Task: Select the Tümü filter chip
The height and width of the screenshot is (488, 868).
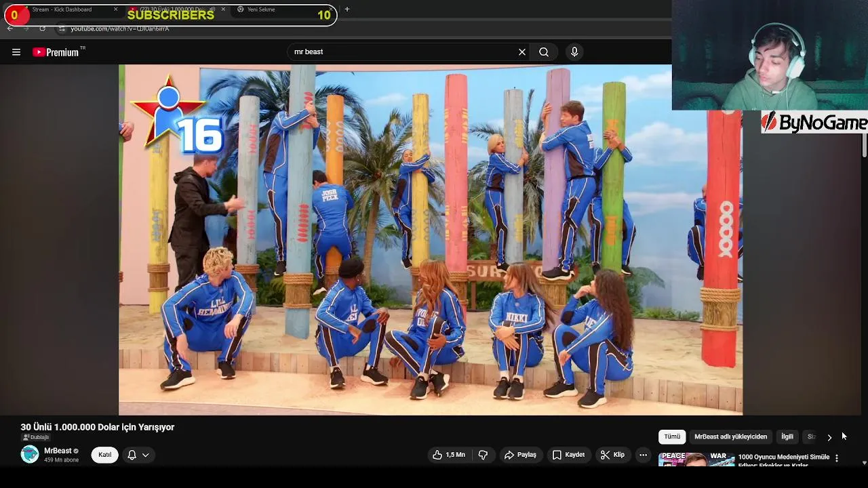Action: tap(672, 437)
